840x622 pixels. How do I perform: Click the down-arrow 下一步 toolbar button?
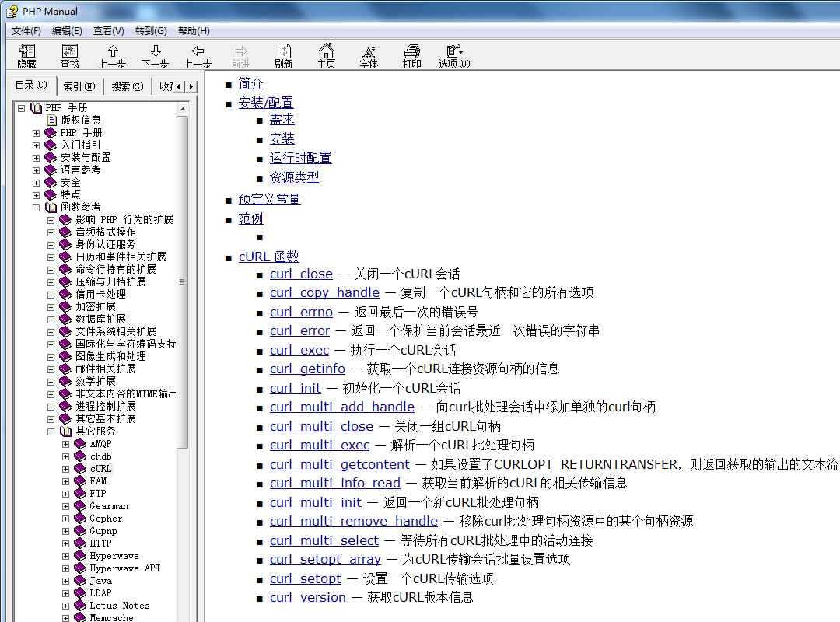coord(156,56)
